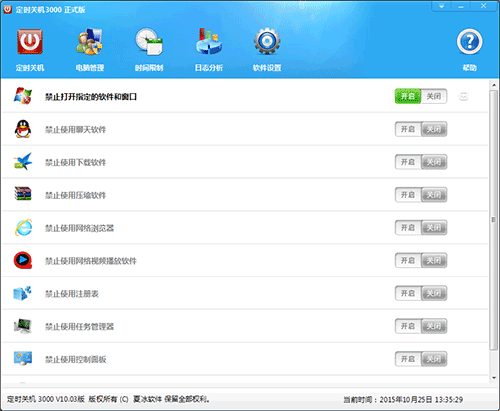The height and width of the screenshot is (411, 500).
Task: Select the 禁止使用网络视频播放软件 row text
Action: tap(91, 261)
